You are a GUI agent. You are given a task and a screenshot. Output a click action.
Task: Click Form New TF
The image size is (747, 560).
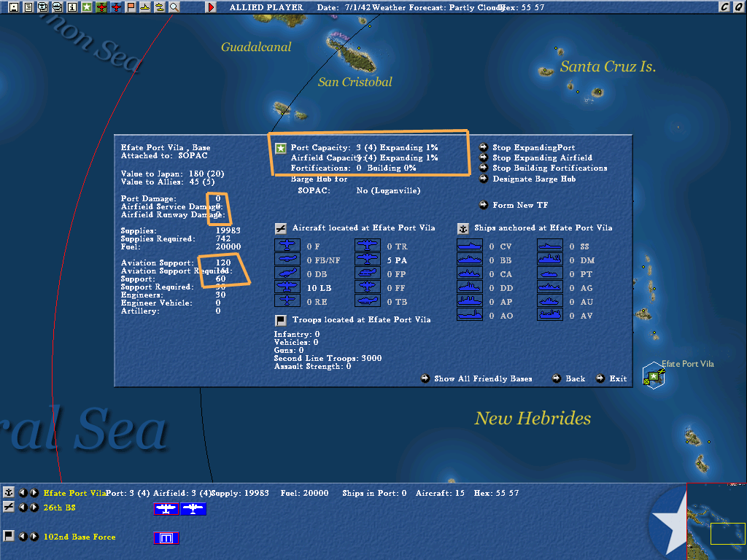point(514,205)
